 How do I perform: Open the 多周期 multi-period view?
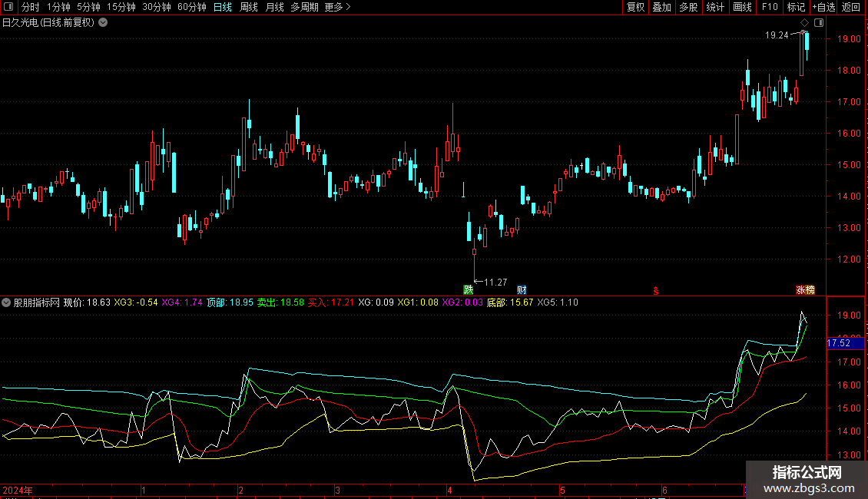304,7
